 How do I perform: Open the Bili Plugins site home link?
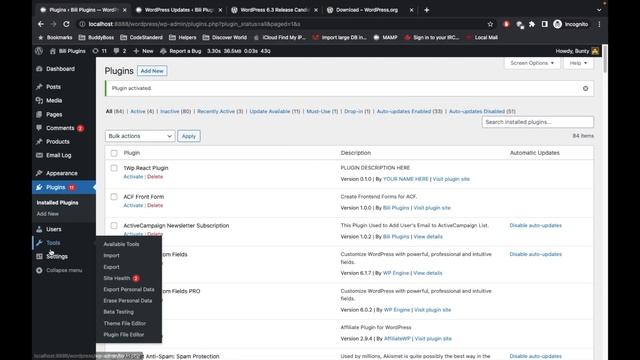68,51
